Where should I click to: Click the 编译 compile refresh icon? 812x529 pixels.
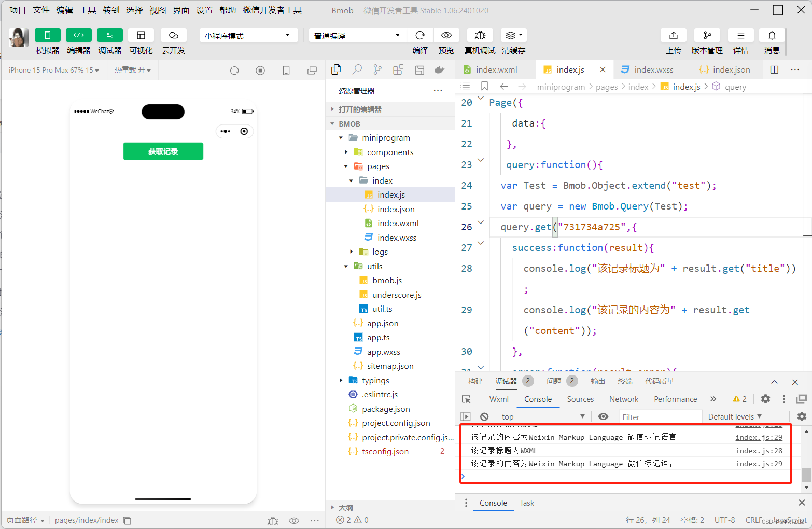point(421,35)
